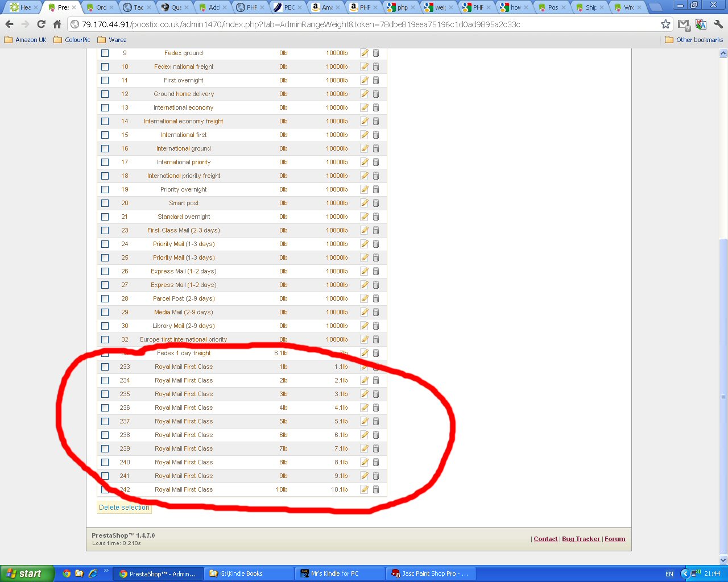Switch to the Ord browser tab
This screenshot has height=582, width=728.
pos(100,7)
